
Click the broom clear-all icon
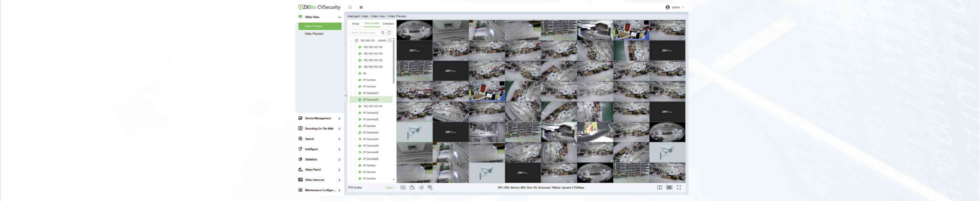(421, 187)
